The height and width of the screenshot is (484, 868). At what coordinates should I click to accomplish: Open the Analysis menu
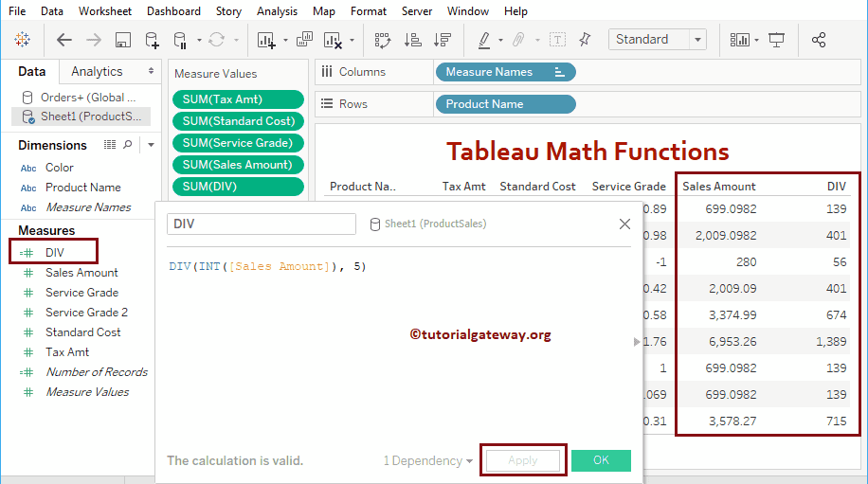pos(277,11)
